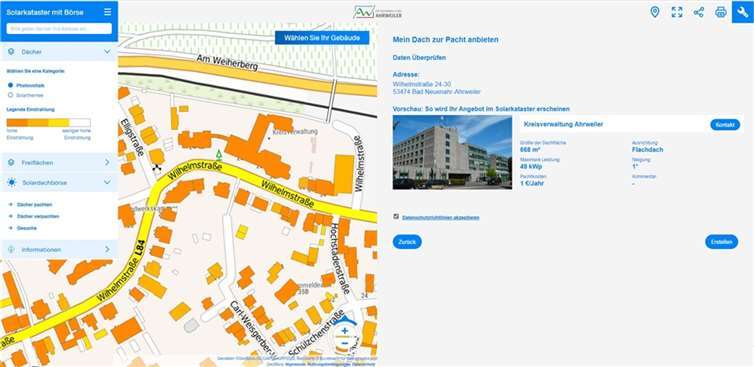Click the sun icon next to Solardachbörse
This screenshot has width=754, height=367.
(x=12, y=183)
